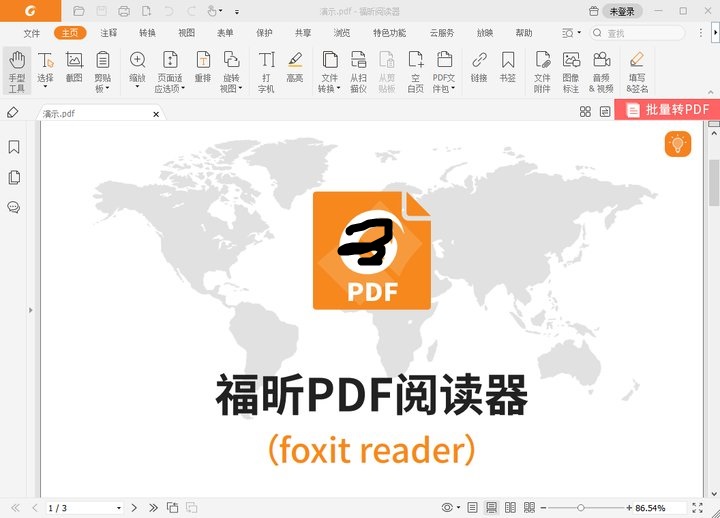The height and width of the screenshot is (518, 720).
Task: Open file icon in quick access toolbar
Action: tap(79, 11)
